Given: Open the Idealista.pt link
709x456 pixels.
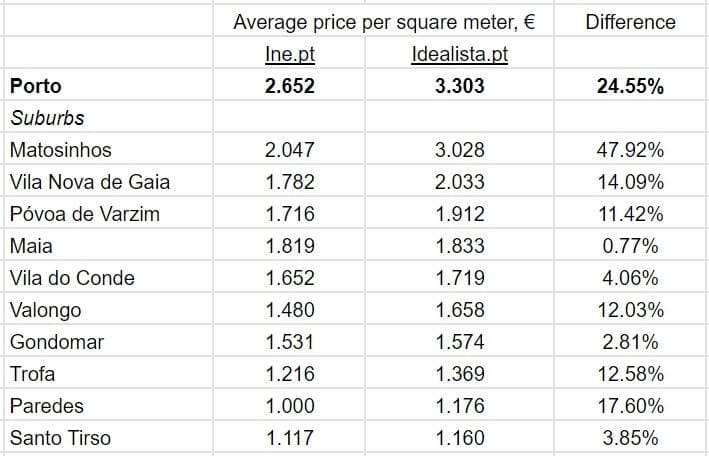Looking at the screenshot, I should 459,54.
